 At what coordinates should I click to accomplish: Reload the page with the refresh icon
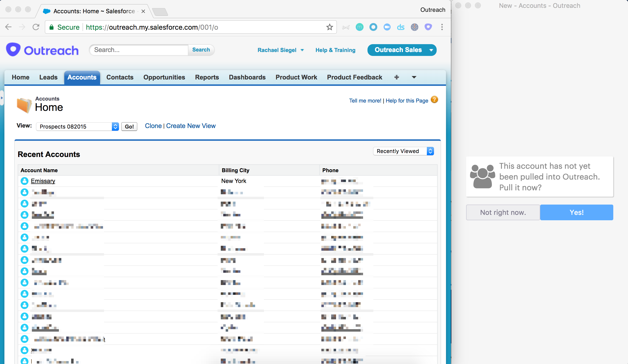[36, 27]
